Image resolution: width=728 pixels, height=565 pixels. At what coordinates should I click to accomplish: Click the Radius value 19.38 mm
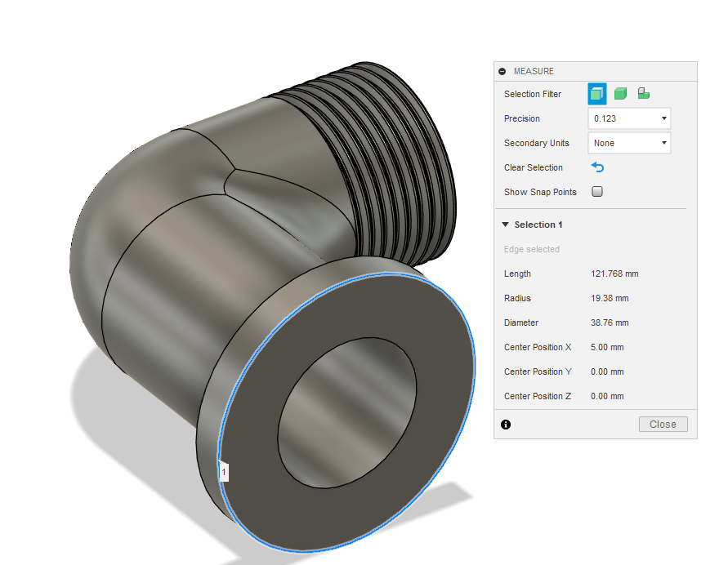point(610,298)
